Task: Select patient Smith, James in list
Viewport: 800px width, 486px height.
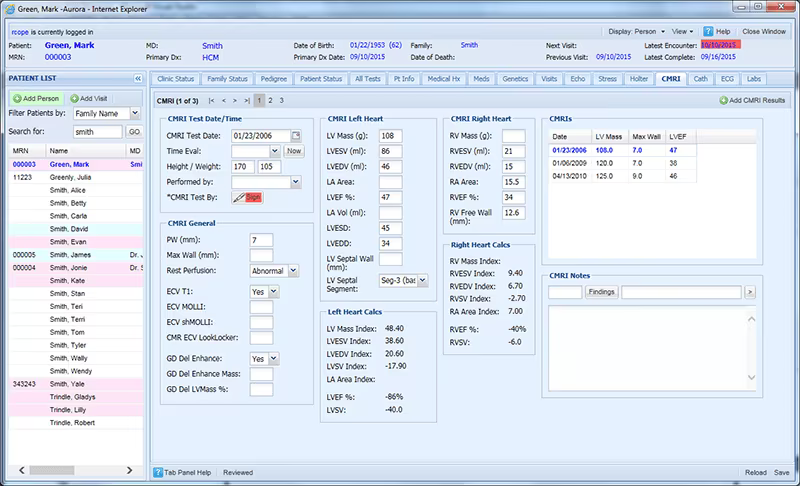Action: pos(76,255)
